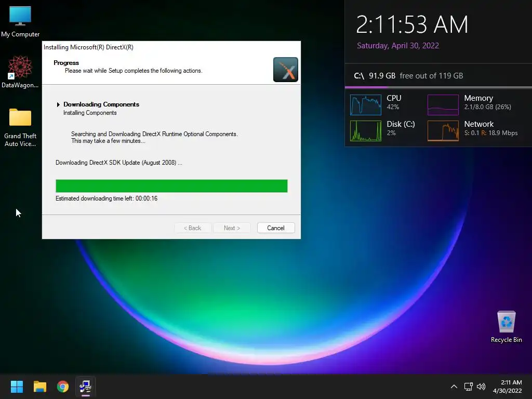
Task: Click the Disk (C:) usage graph
Action: (x=365, y=131)
